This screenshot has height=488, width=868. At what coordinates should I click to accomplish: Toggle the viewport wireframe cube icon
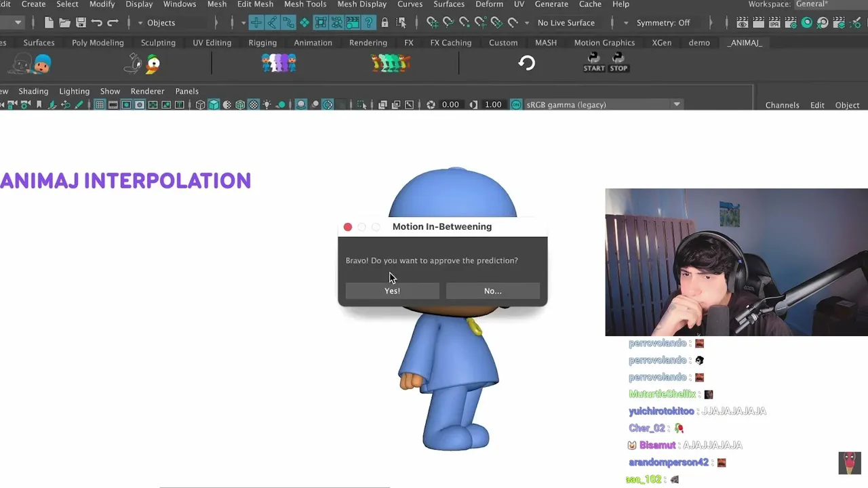(200, 104)
